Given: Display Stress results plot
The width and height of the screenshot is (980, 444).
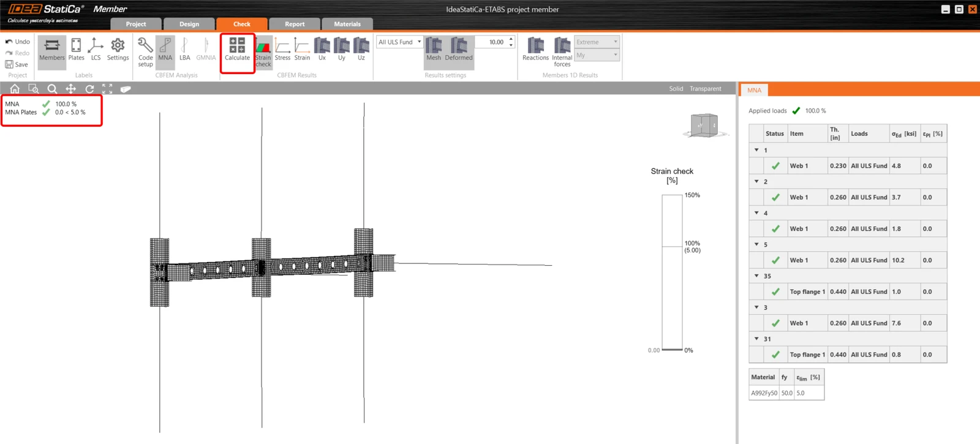Looking at the screenshot, I should point(282,50).
